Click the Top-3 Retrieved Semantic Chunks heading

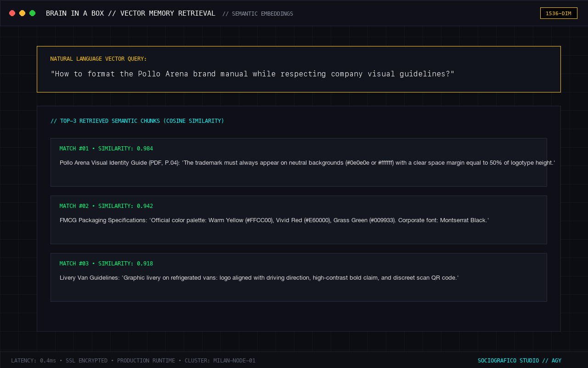pyautogui.click(x=137, y=121)
